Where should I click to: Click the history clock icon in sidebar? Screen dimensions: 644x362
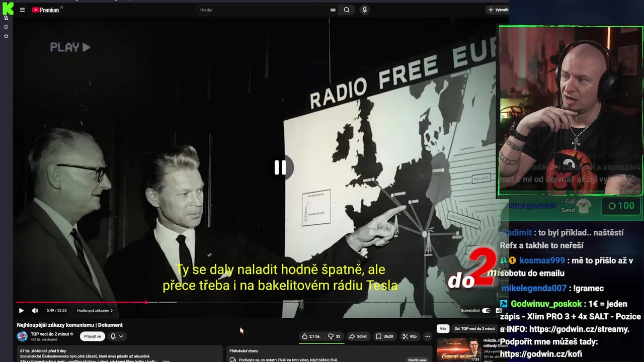pyautogui.click(x=6, y=27)
